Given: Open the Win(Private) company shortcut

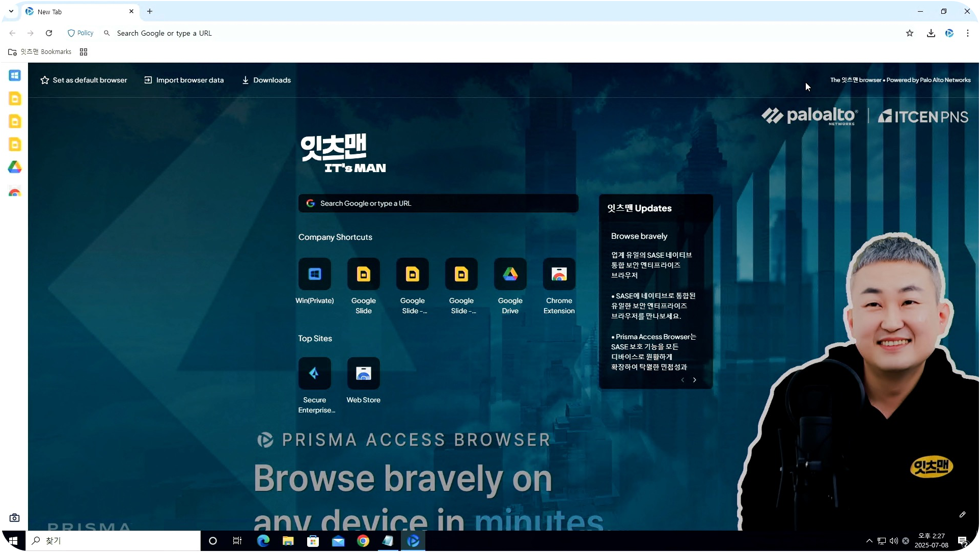Looking at the screenshot, I should coord(315,274).
